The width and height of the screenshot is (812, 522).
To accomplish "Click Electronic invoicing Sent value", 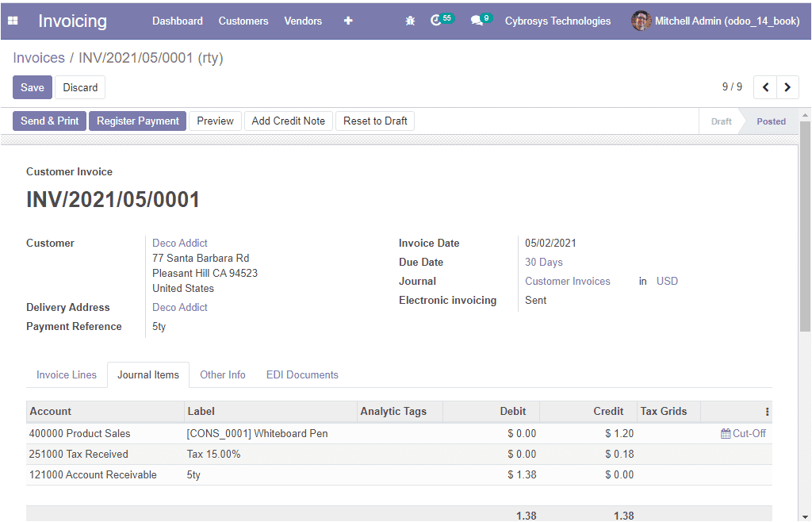I will (x=535, y=301).
